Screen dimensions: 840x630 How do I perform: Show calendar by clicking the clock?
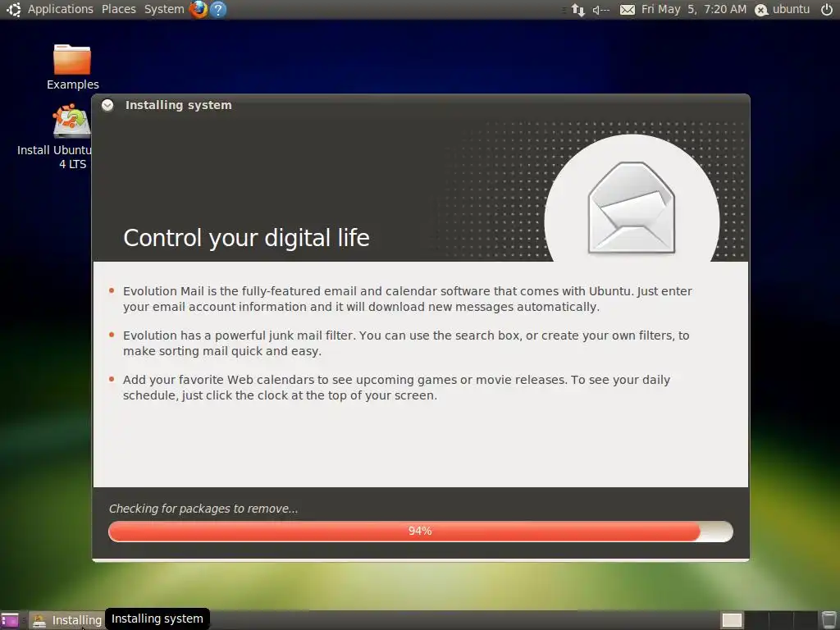(694, 9)
